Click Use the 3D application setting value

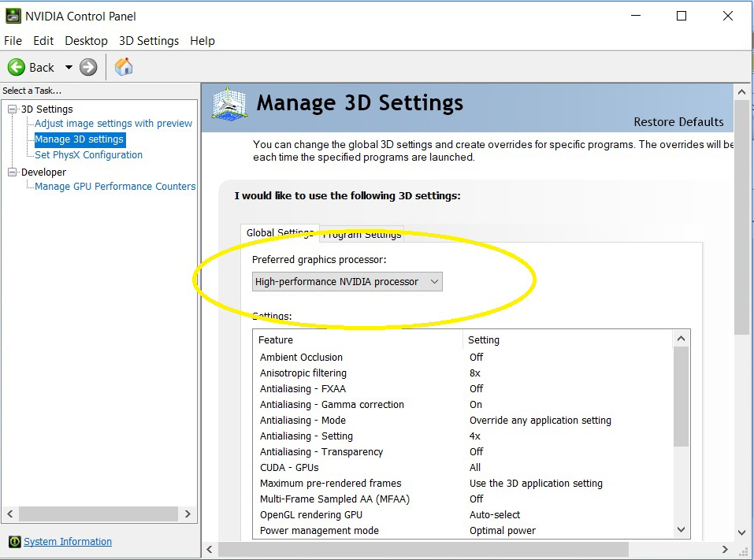pos(536,484)
